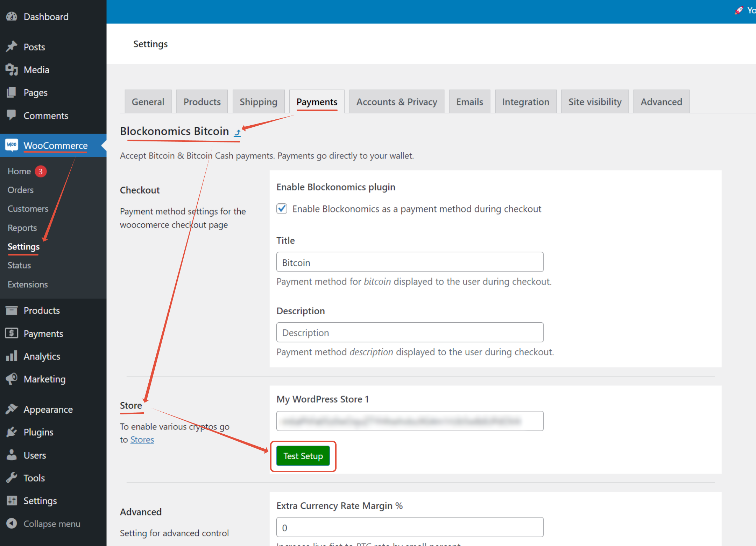The height and width of the screenshot is (546, 756).
Task: Click the Posts pushpin icon
Action: point(12,47)
